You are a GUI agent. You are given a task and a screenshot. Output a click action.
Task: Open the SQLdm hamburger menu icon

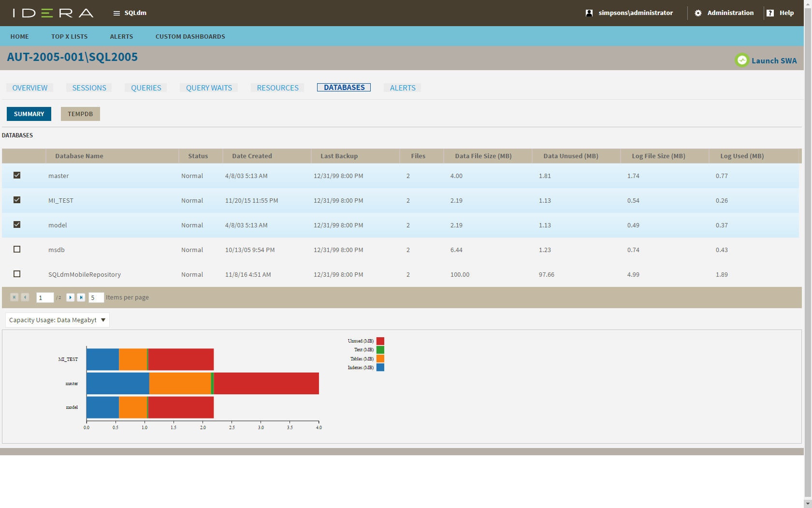[x=116, y=13]
